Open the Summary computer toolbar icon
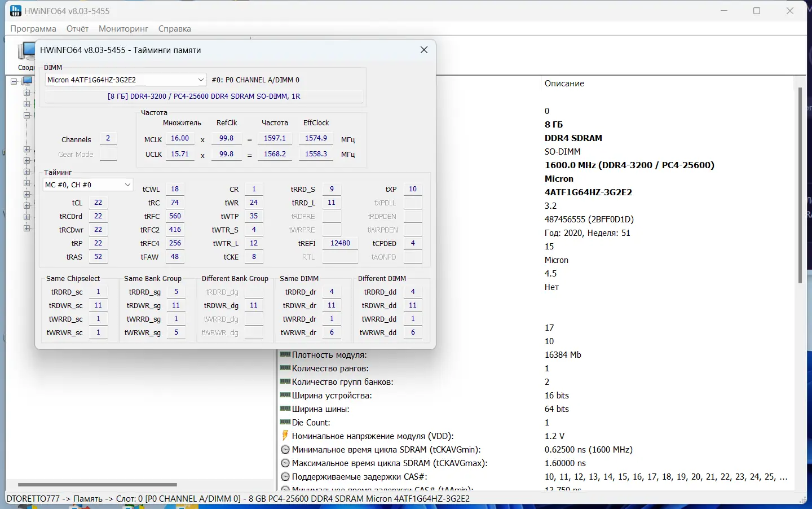 click(x=26, y=52)
